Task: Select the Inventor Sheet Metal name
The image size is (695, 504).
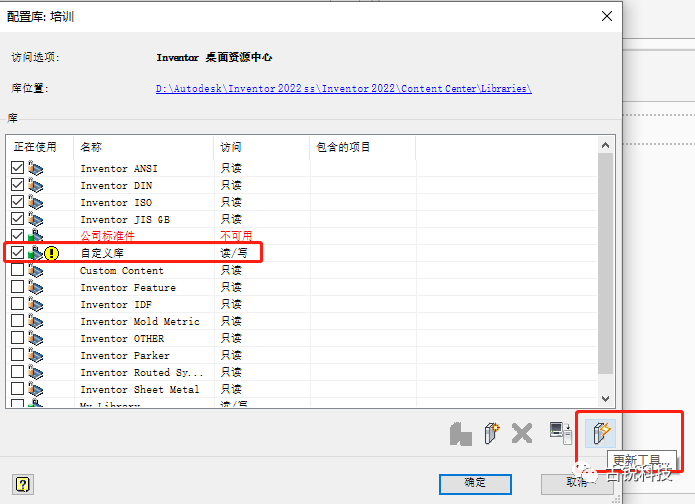Action: tap(140, 389)
